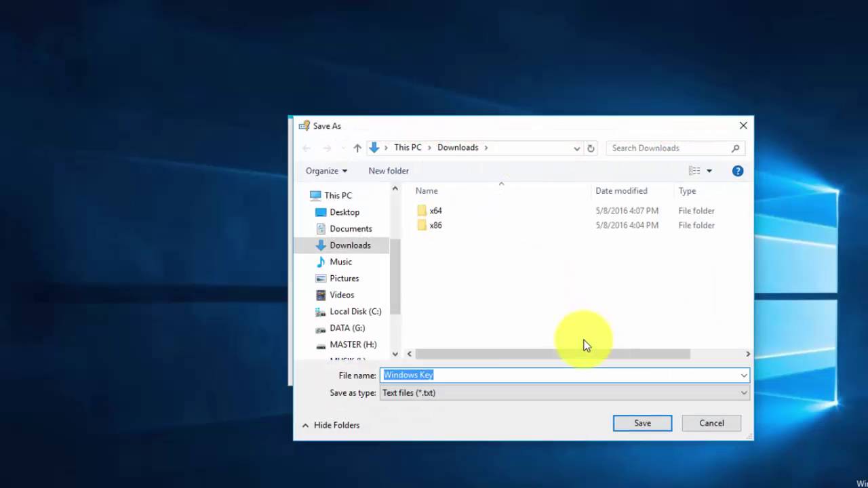Select Downloads in the navigation pane
The width and height of the screenshot is (868, 488).
(350, 245)
